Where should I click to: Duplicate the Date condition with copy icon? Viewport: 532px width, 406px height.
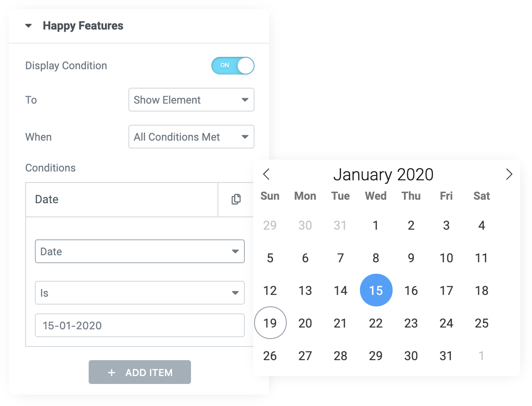tap(236, 199)
